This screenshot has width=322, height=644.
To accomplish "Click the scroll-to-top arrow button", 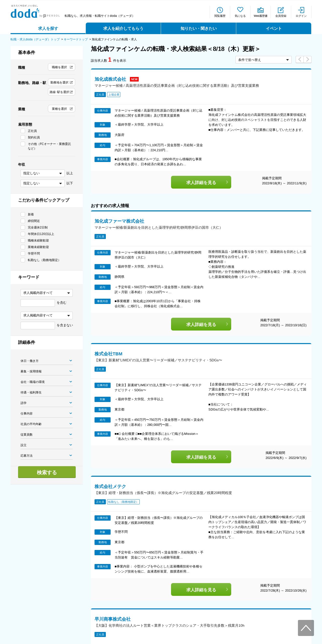I will pos(306,628).
